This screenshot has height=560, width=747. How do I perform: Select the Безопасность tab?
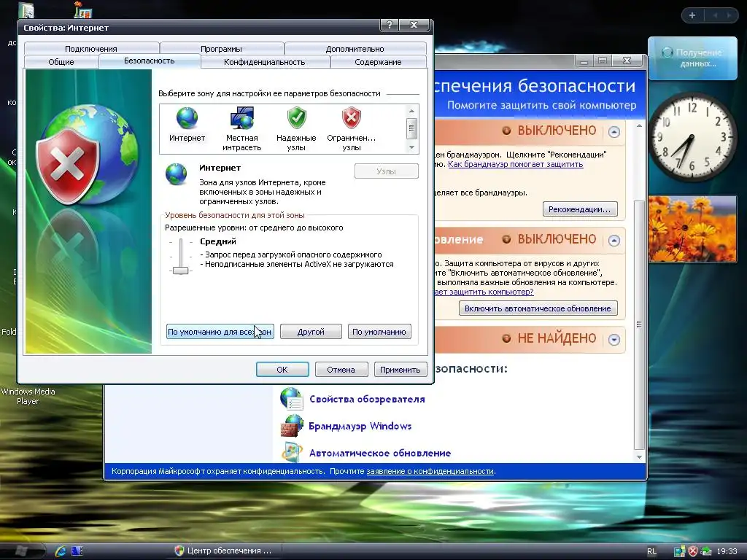tap(149, 61)
